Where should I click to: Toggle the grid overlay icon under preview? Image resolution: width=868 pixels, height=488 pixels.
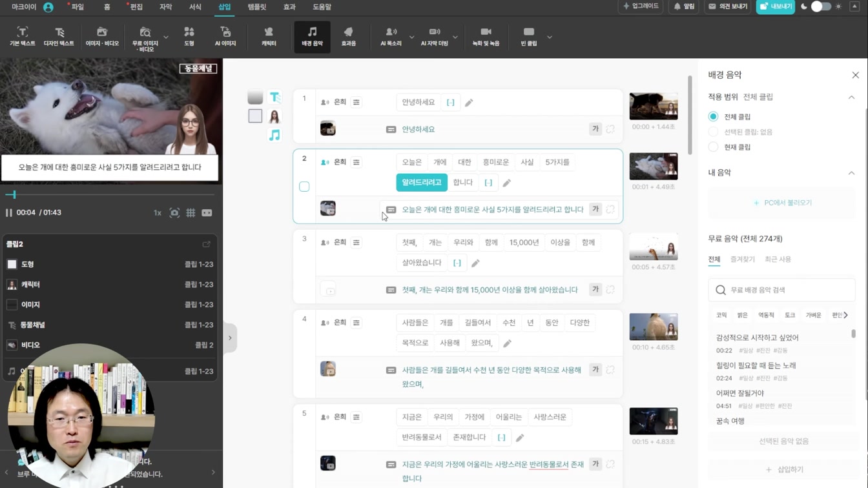click(191, 212)
